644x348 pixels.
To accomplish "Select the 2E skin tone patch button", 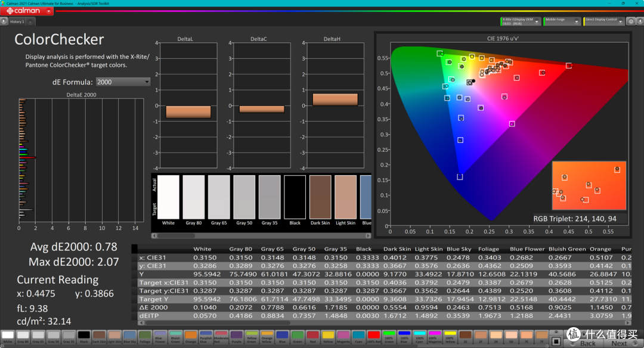I will pyautogui.click(x=465, y=337).
